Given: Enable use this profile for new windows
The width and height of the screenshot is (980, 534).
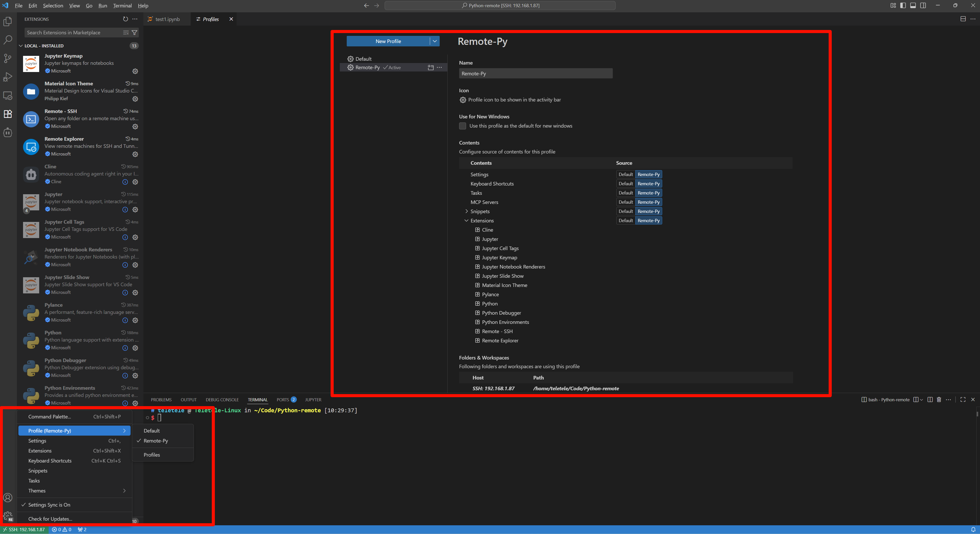Looking at the screenshot, I should [x=463, y=126].
